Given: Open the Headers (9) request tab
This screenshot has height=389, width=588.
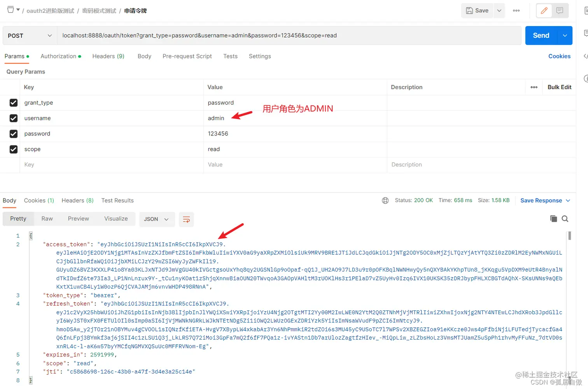Looking at the screenshot, I should (x=108, y=56).
